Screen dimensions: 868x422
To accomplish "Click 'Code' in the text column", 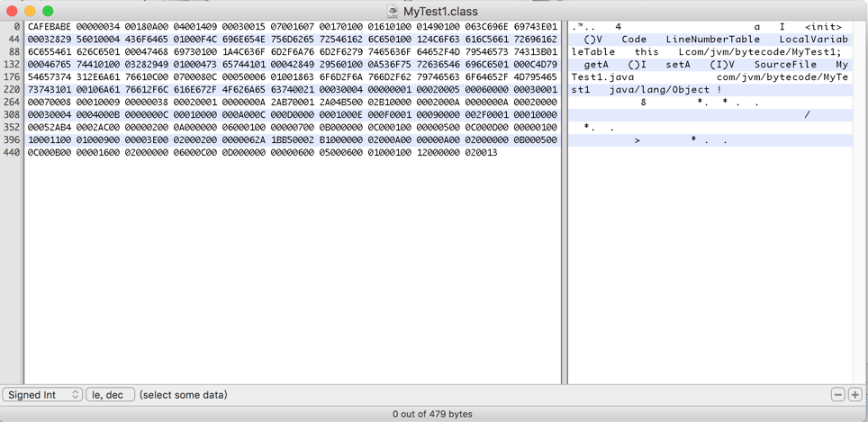I will point(634,40).
